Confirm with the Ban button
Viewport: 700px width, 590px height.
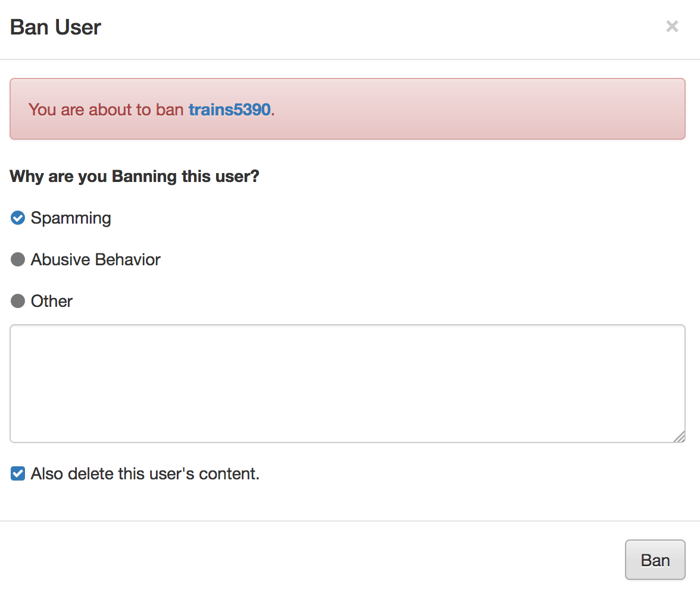click(x=655, y=560)
